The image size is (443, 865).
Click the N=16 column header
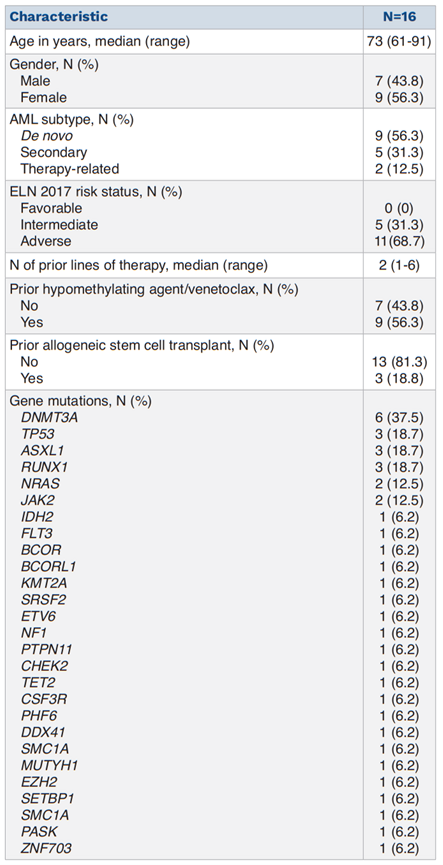coord(400,17)
